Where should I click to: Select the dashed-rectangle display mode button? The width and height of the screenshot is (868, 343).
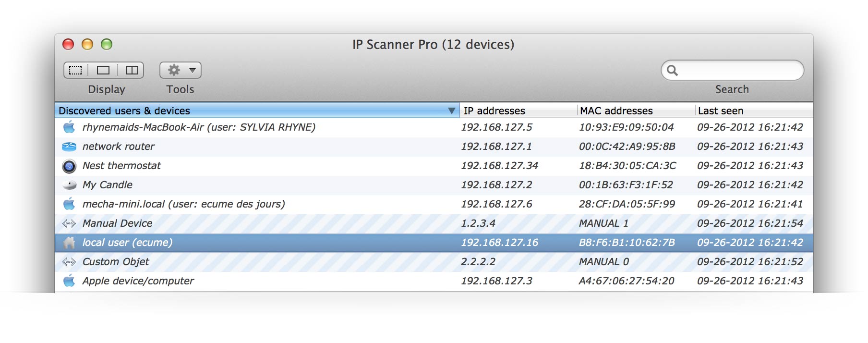click(x=76, y=70)
